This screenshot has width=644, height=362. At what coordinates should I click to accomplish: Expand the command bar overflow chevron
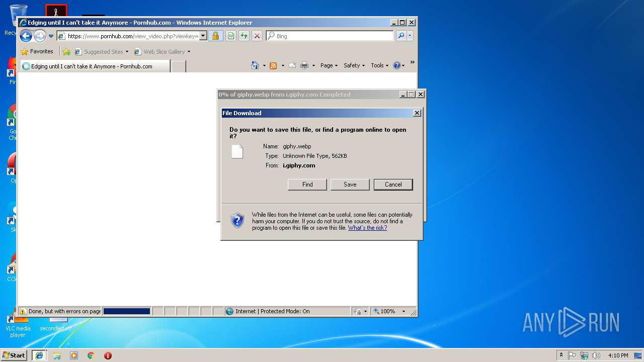point(412,63)
